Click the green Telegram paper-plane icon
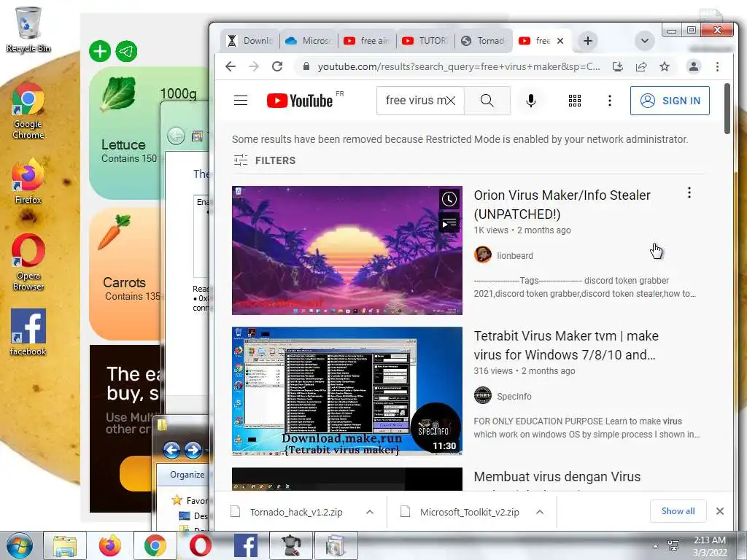747x560 pixels. tap(126, 51)
